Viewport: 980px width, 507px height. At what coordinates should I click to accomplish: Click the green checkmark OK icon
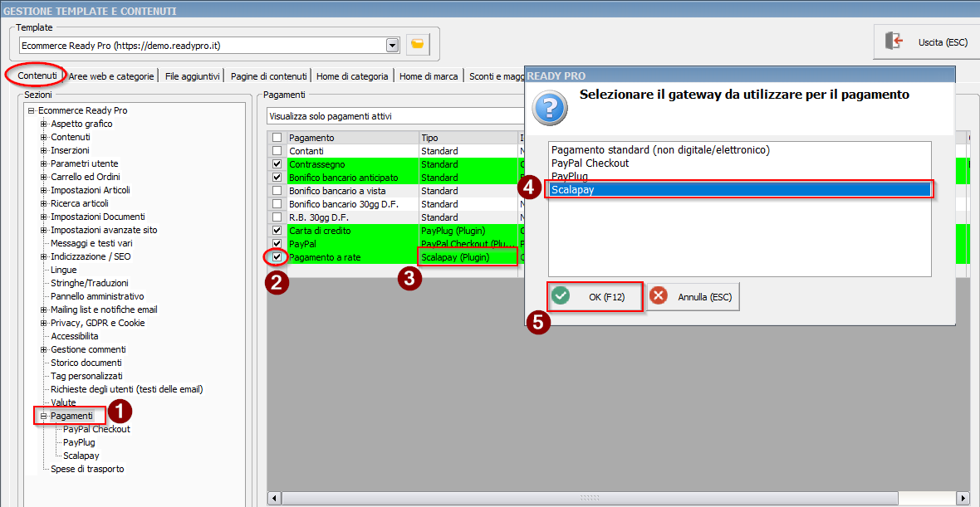[561, 296]
